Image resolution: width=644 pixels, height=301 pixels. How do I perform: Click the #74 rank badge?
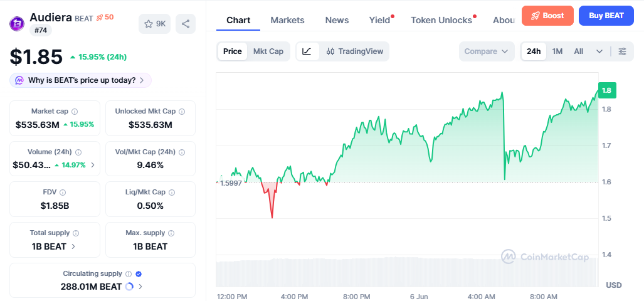tap(41, 30)
